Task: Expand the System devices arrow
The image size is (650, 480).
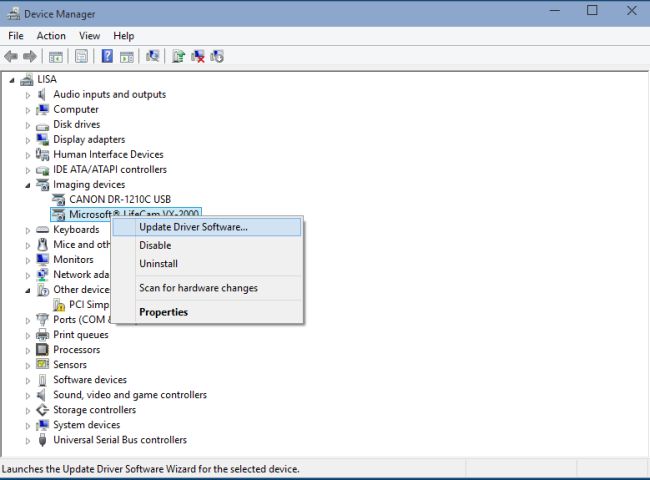Action: pos(28,426)
